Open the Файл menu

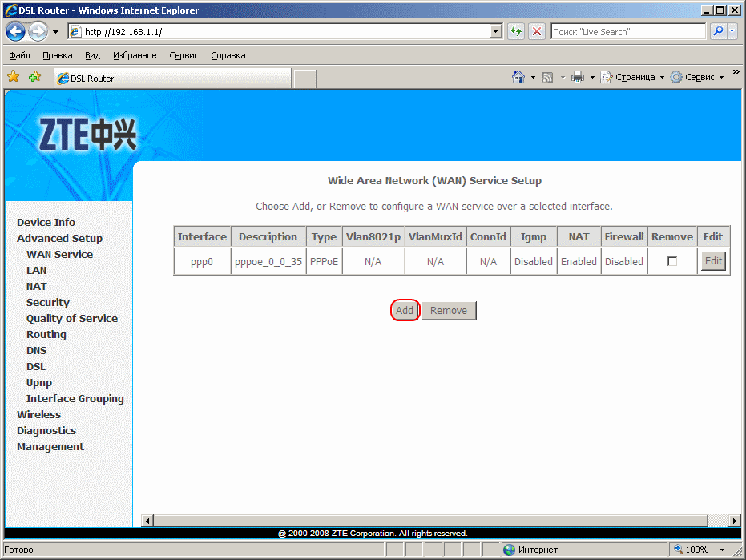pos(19,55)
